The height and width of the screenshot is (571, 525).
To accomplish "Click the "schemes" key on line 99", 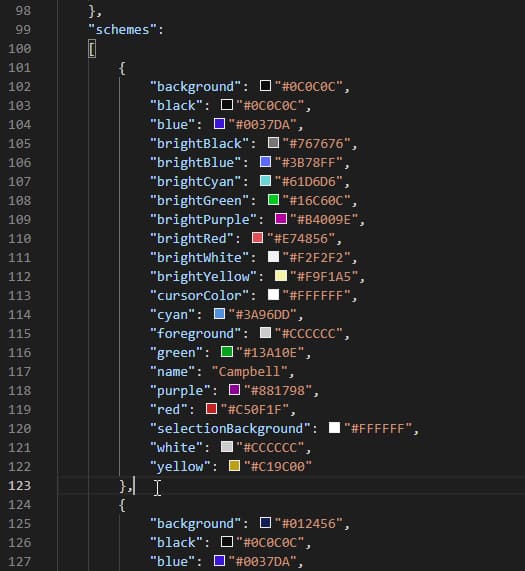I will click(x=123, y=29).
